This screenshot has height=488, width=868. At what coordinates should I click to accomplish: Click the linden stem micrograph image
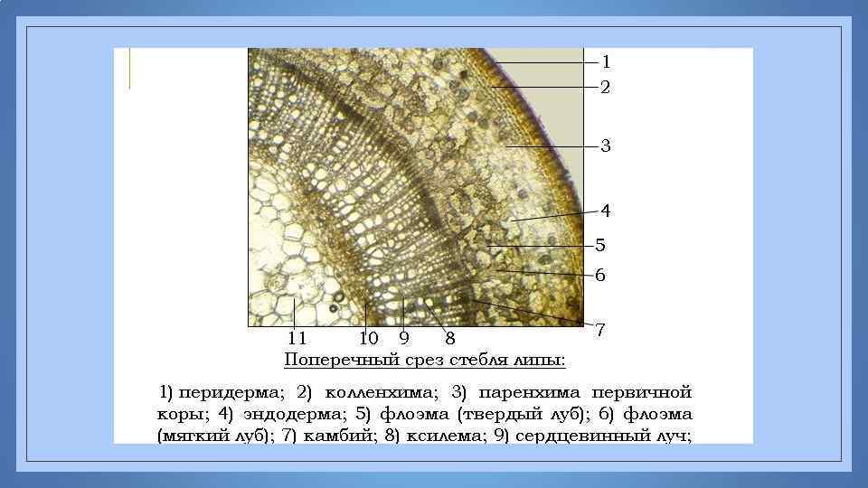coord(416,187)
